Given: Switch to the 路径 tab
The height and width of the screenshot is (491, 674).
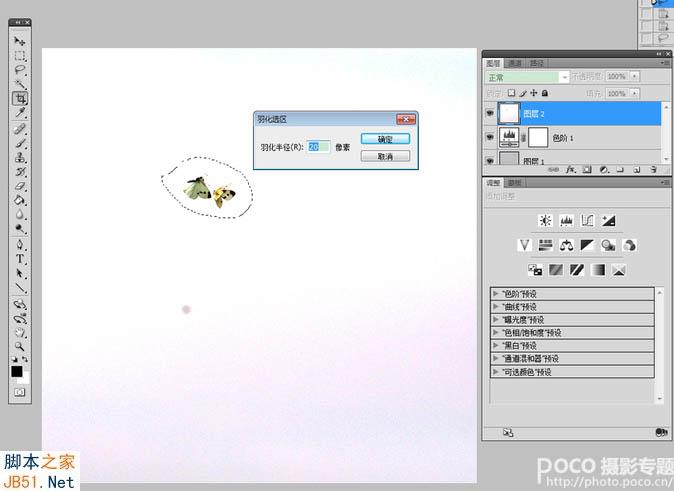Looking at the screenshot, I should 536,64.
